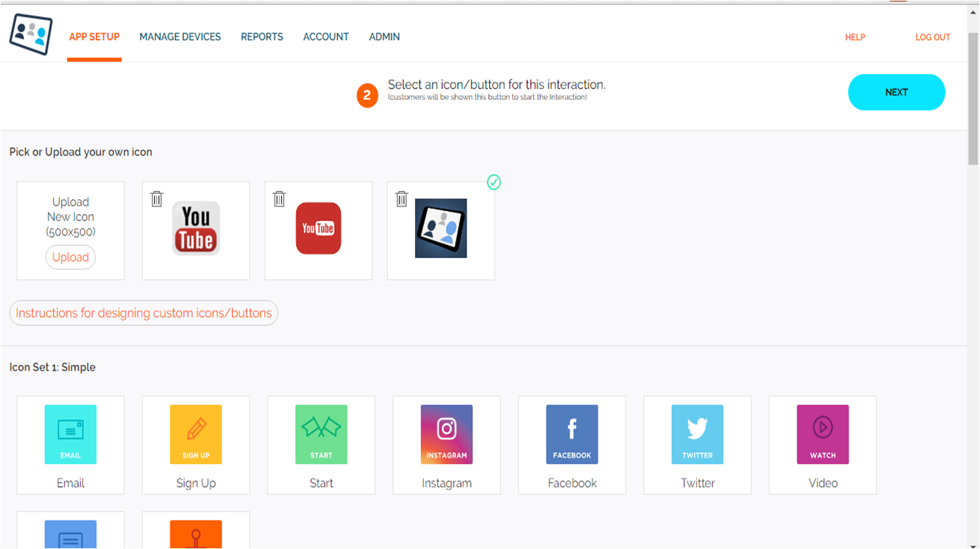
Task: Select the tablet with people icon
Action: coord(441,228)
